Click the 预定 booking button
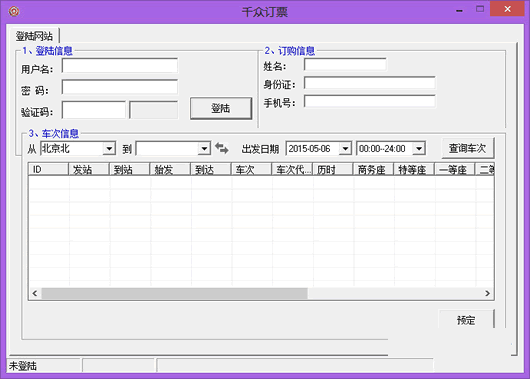 pos(466,319)
